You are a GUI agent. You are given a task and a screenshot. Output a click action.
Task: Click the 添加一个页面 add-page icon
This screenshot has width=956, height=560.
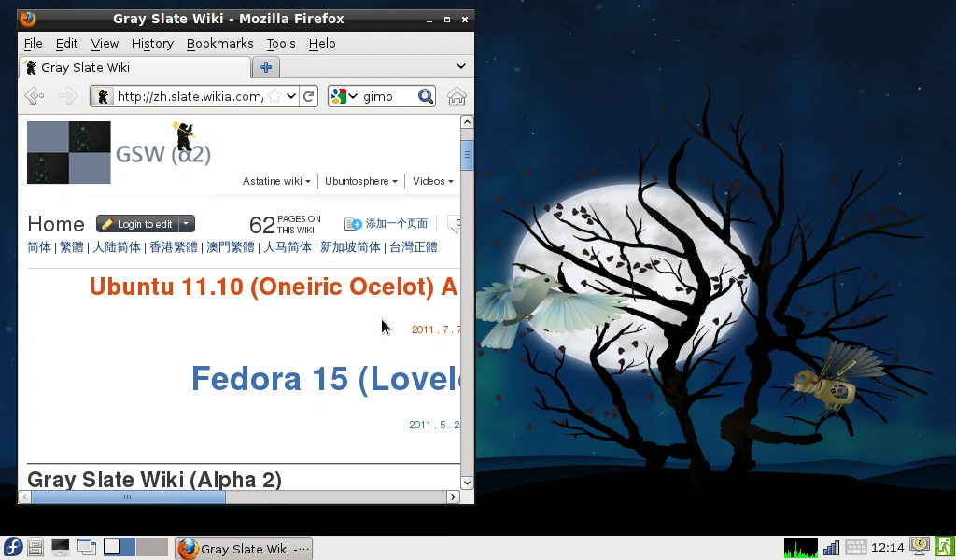click(x=354, y=223)
